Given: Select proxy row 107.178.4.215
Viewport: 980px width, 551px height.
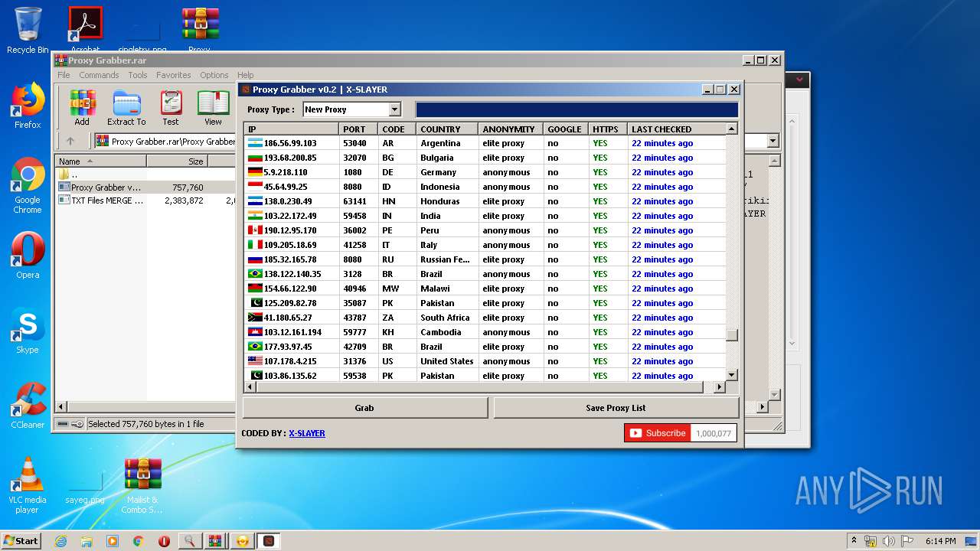Looking at the screenshot, I should 485,361.
